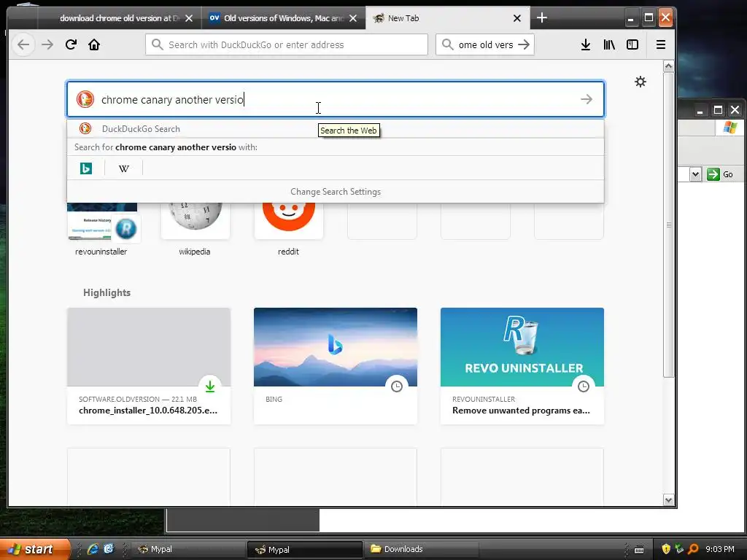This screenshot has height=560, width=747.
Task: Open new tab page settings gear
Action: [640, 82]
